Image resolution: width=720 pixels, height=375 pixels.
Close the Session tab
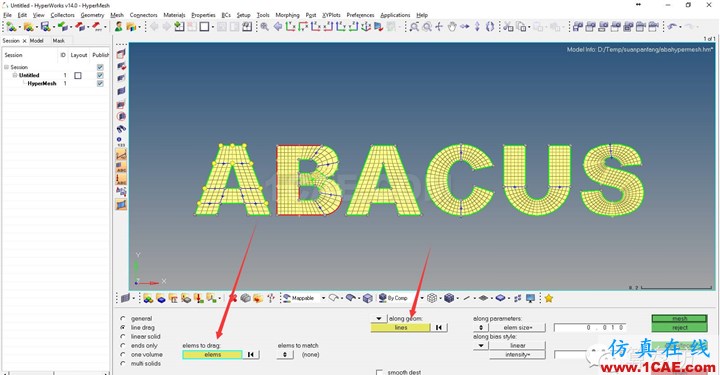click(25, 41)
